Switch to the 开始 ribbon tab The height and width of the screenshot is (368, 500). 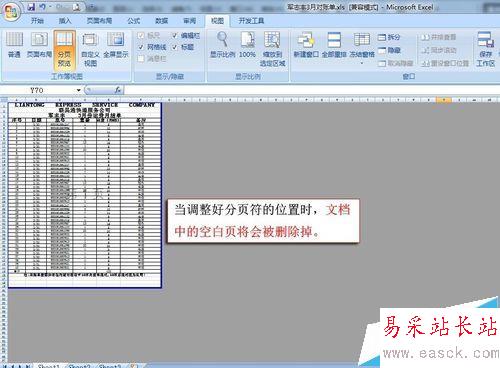37,21
